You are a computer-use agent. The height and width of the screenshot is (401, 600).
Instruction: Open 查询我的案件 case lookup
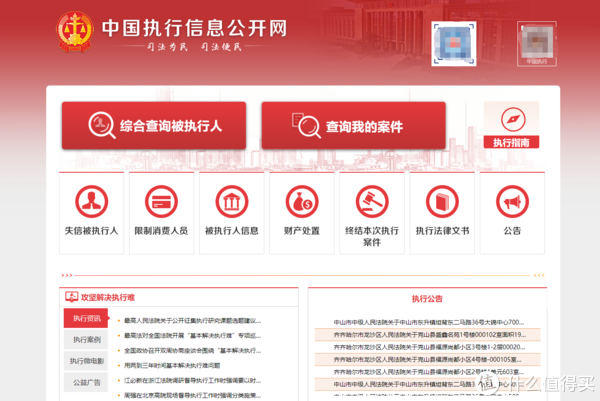(x=354, y=126)
